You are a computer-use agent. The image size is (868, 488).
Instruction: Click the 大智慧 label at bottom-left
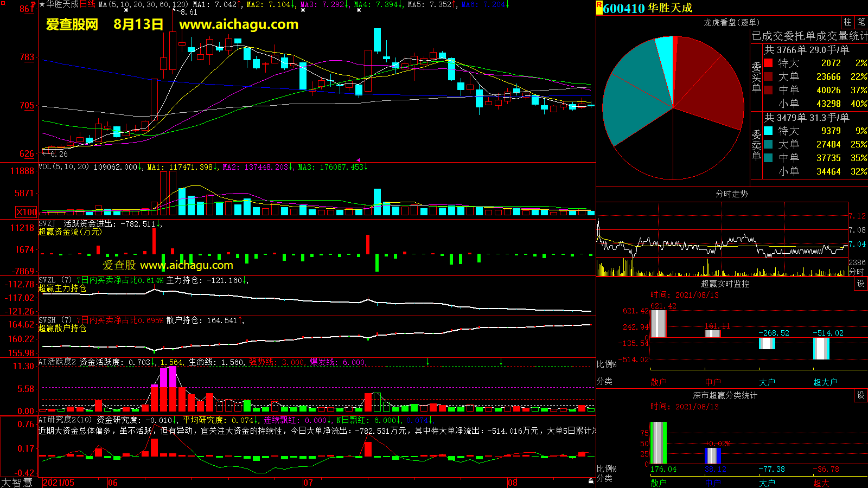[17, 483]
